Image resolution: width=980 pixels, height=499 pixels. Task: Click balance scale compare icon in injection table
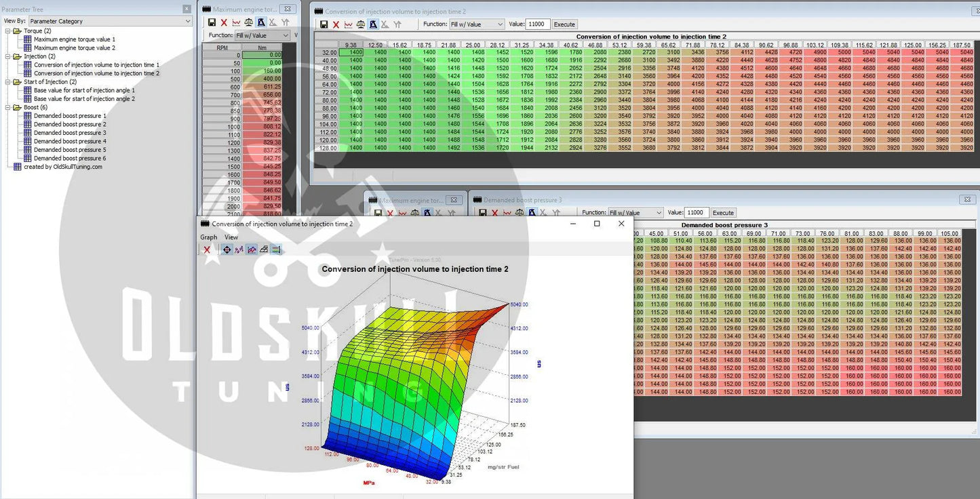tap(361, 24)
